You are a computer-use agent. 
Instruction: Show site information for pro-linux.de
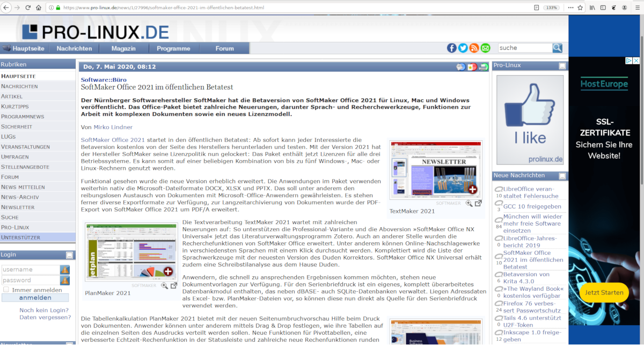coord(51,8)
